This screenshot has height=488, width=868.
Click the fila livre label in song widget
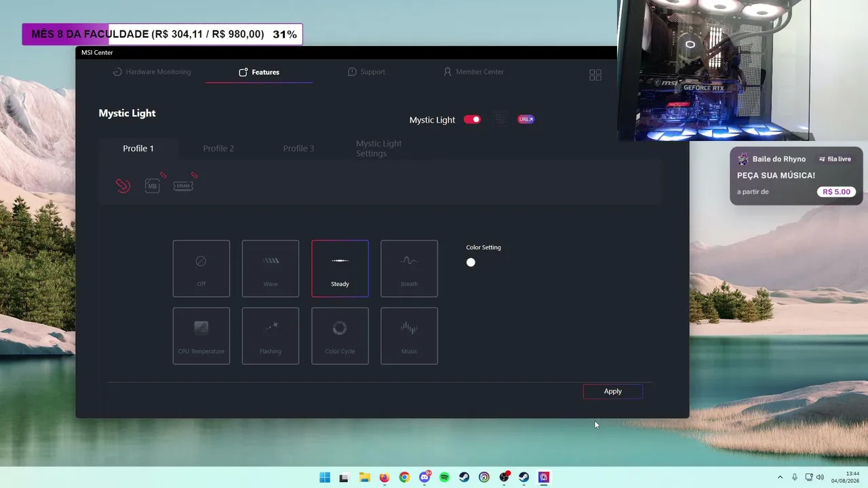835,159
